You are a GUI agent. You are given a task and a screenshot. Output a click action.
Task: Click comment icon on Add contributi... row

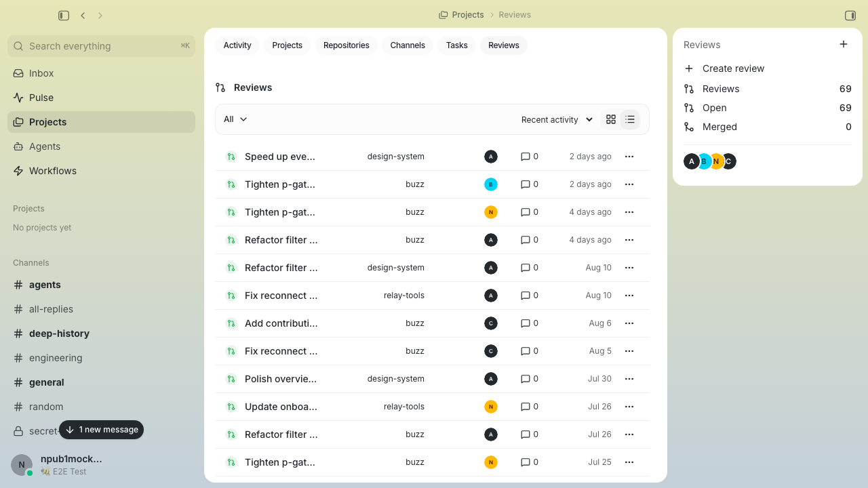(x=525, y=323)
